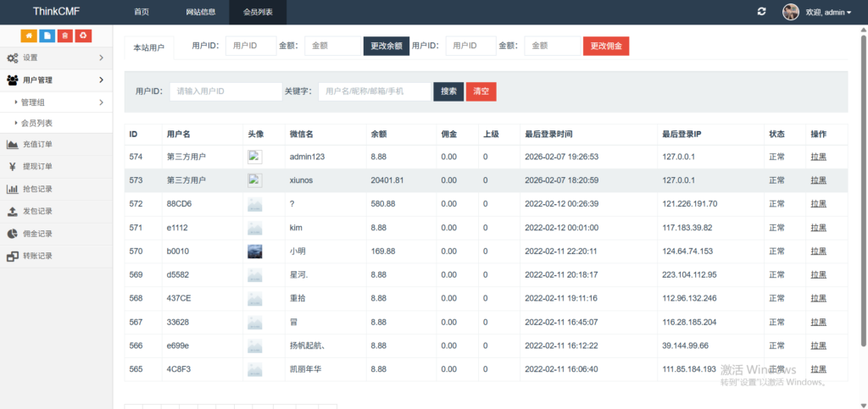Image resolution: width=868 pixels, height=409 pixels.
Task: Click the avatar thumbnail of user 小明
Action: [254, 251]
